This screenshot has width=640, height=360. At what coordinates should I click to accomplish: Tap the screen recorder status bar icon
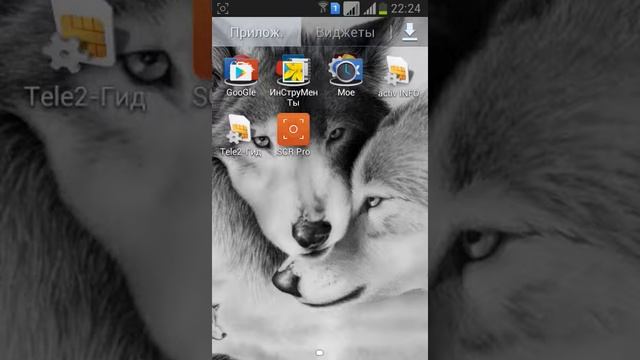click(222, 8)
